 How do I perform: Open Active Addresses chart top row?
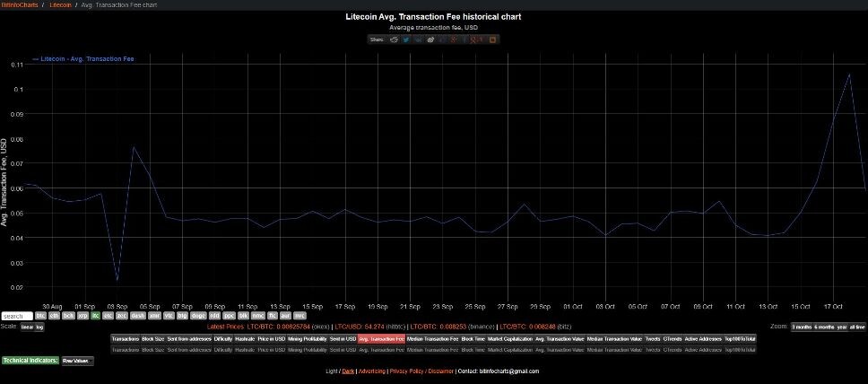(x=703, y=338)
